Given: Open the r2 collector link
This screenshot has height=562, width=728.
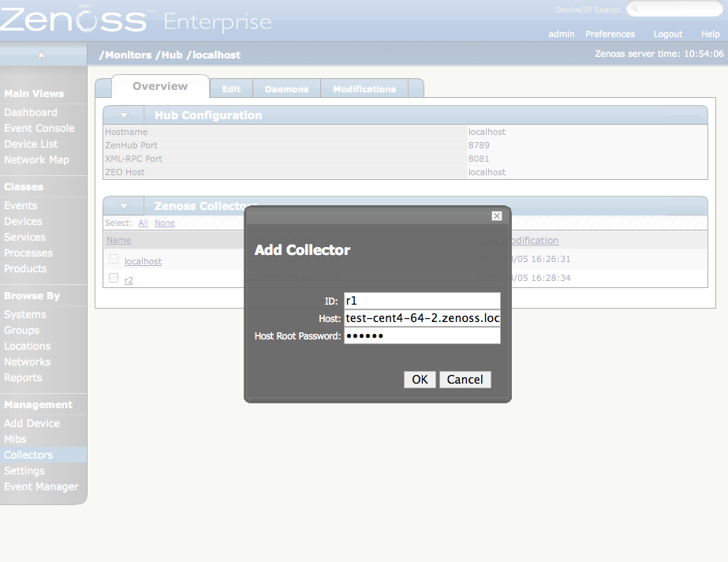Looking at the screenshot, I should pos(129,280).
